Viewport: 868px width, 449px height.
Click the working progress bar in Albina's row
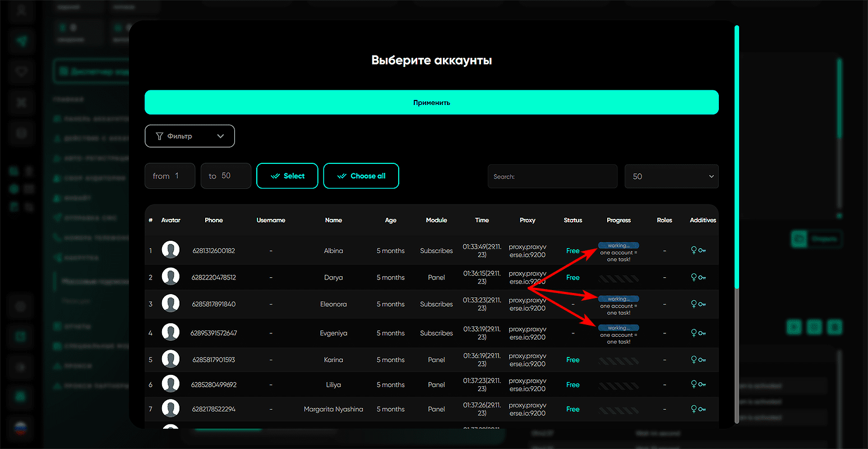click(618, 245)
